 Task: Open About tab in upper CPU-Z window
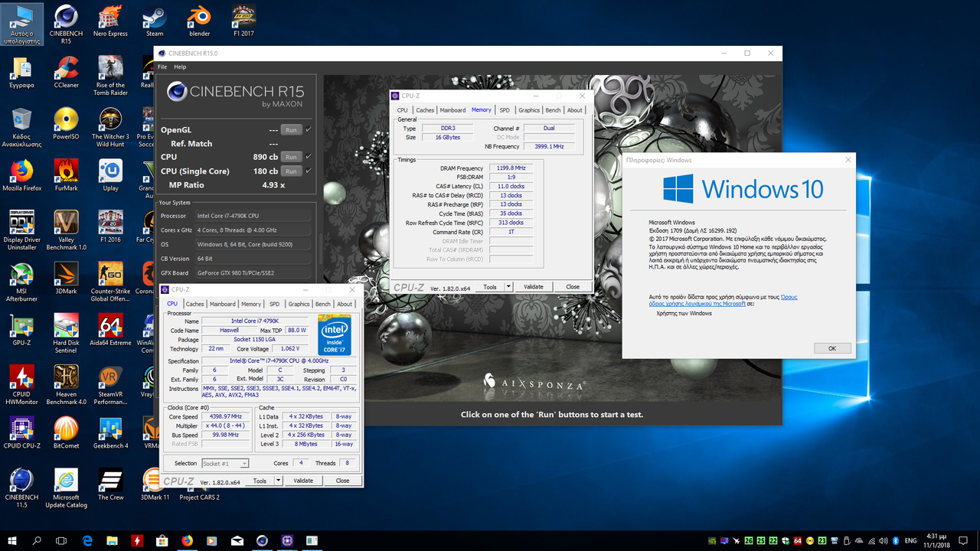point(575,110)
